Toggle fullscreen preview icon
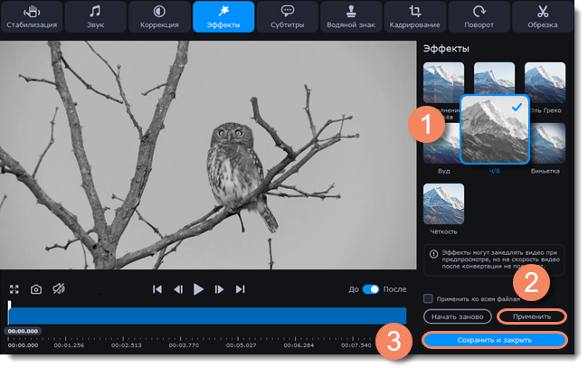The image size is (588, 368). [14, 289]
